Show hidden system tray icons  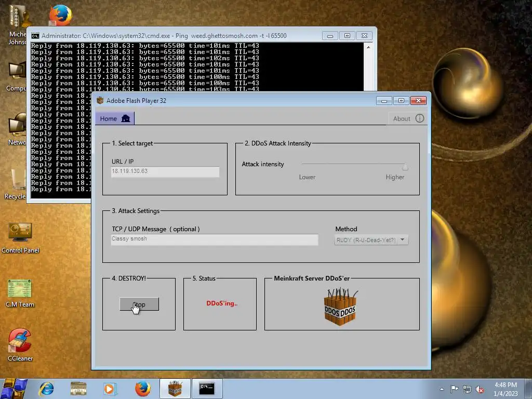click(x=442, y=389)
